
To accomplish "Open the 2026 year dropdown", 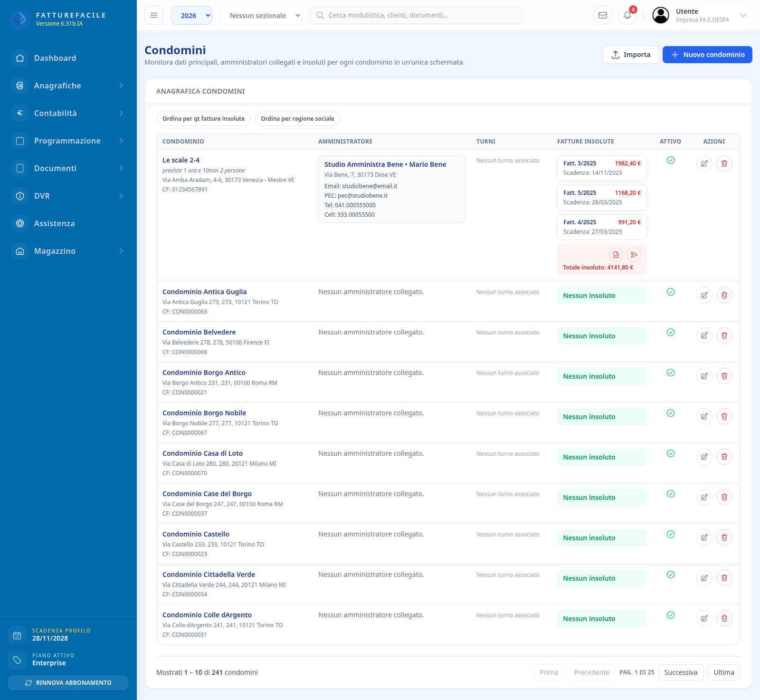I will click(192, 15).
